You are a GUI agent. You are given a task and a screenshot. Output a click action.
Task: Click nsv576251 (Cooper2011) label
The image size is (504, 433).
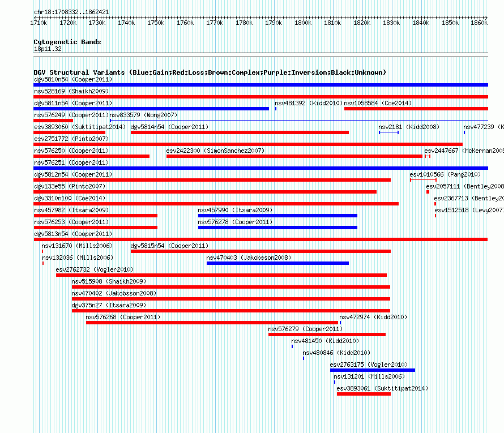(x=71, y=162)
